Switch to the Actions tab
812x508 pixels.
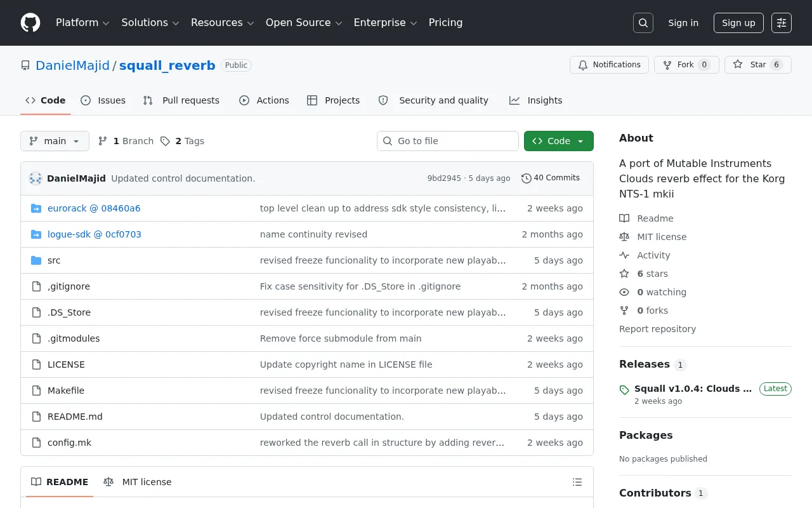[264, 100]
